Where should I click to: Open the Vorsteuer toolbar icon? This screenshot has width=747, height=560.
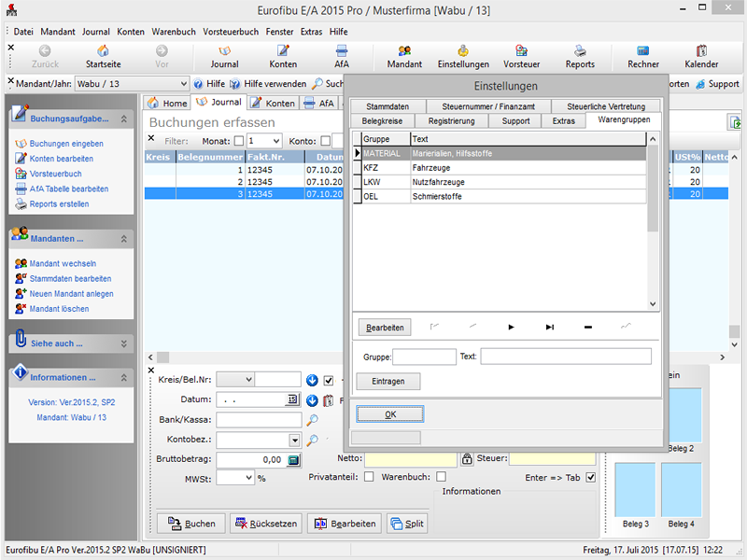pos(522,57)
